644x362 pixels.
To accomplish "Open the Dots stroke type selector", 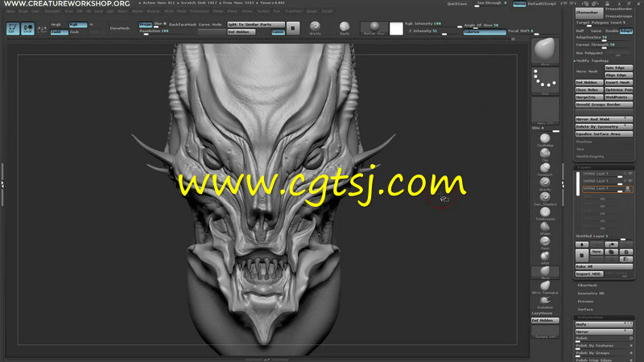I will (545, 81).
